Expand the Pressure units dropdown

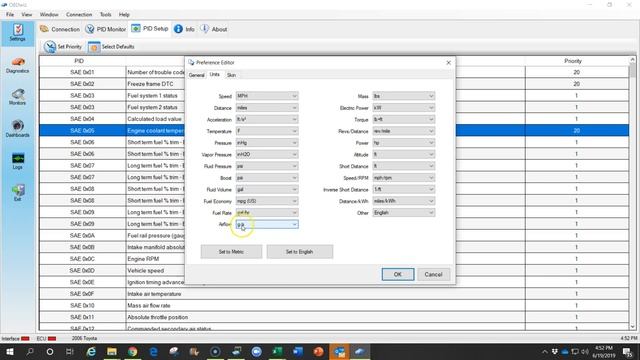(267, 143)
